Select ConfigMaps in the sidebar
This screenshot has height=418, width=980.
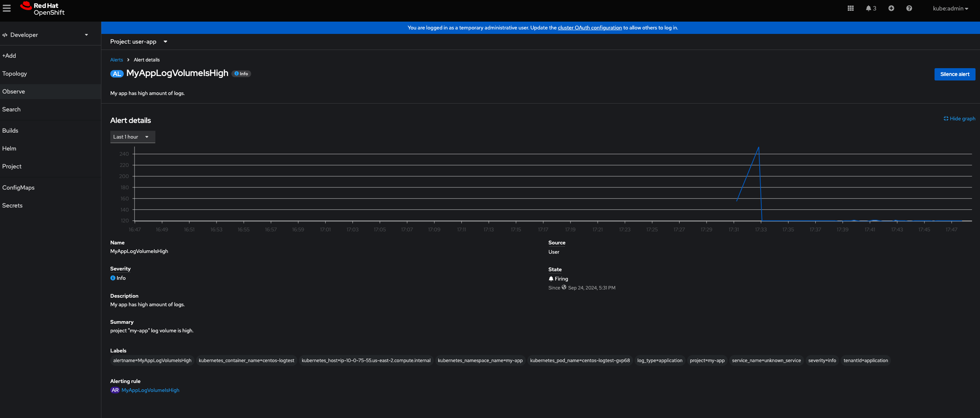[18, 187]
